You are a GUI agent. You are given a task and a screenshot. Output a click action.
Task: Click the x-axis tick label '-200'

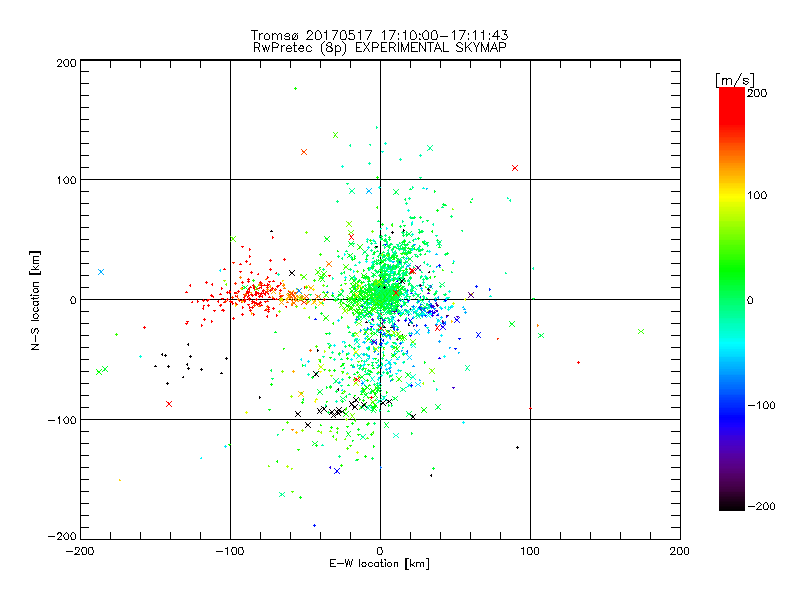(x=80, y=551)
